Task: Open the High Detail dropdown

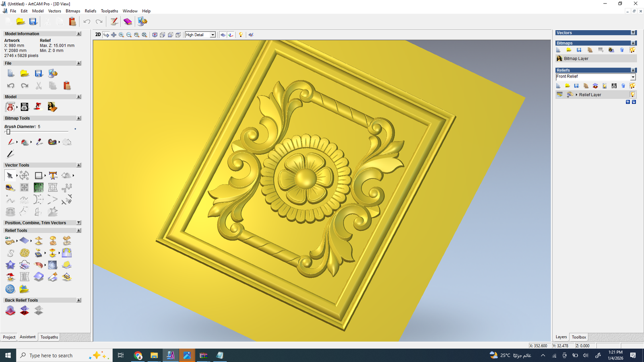Action: (x=213, y=35)
